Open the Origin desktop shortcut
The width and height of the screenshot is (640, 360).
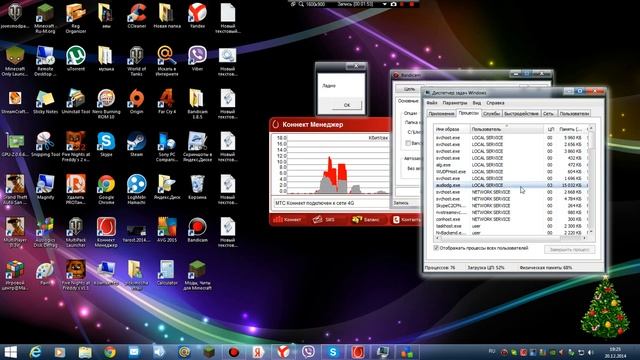click(x=136, y=102)
